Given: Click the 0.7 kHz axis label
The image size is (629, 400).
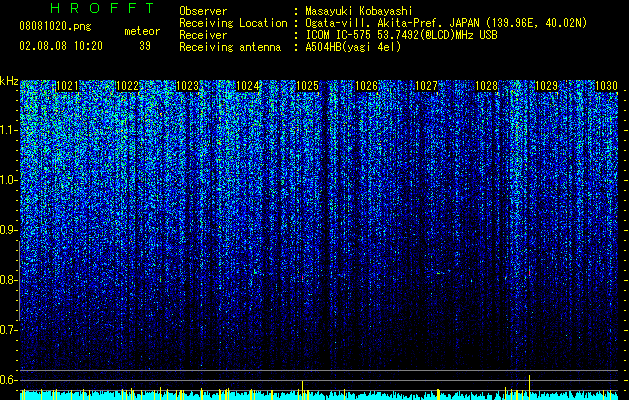Looking at the screenshot, I should point(9,330).
